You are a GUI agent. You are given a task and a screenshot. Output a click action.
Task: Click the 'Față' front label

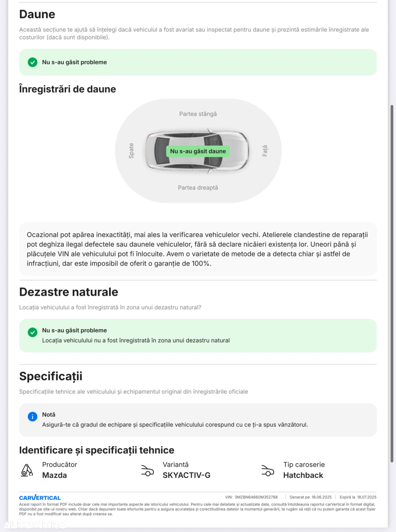click(265, 151)
